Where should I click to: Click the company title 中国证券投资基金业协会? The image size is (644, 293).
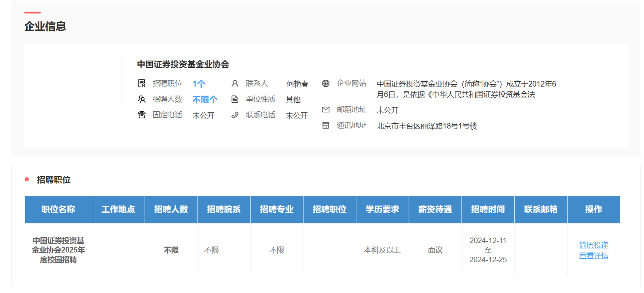pos(183,64)
